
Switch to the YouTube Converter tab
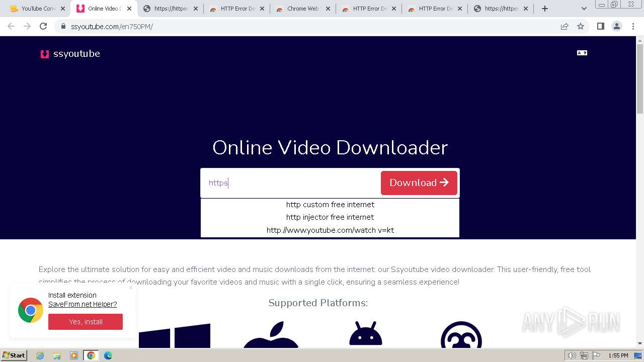[x=33, y=9]
